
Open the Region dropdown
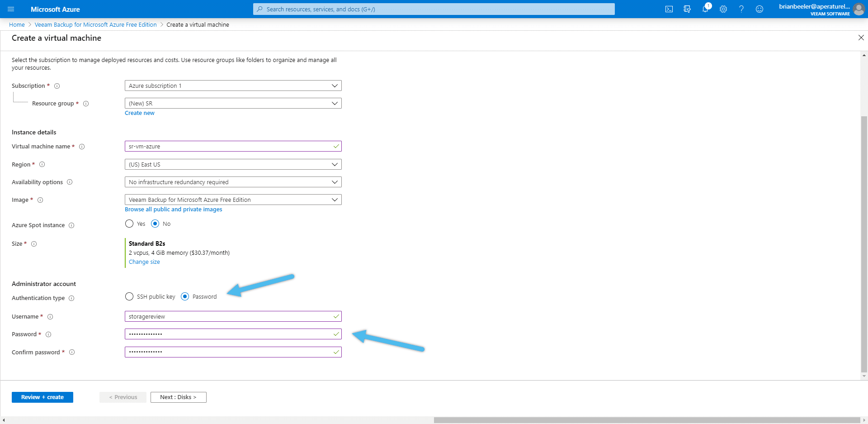tap(233, 164)
